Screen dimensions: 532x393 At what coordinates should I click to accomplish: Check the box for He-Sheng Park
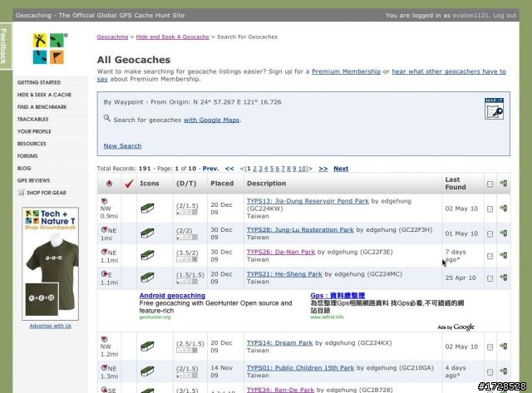point(490,278)
